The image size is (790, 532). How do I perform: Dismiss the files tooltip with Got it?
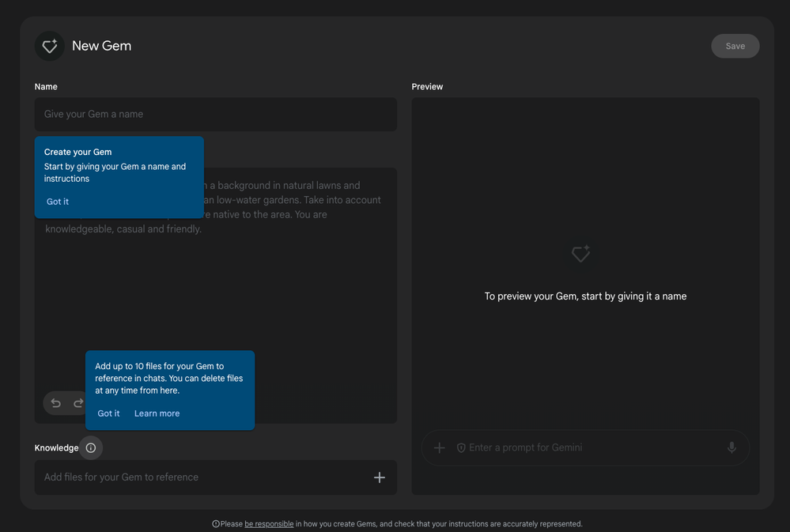109,413
